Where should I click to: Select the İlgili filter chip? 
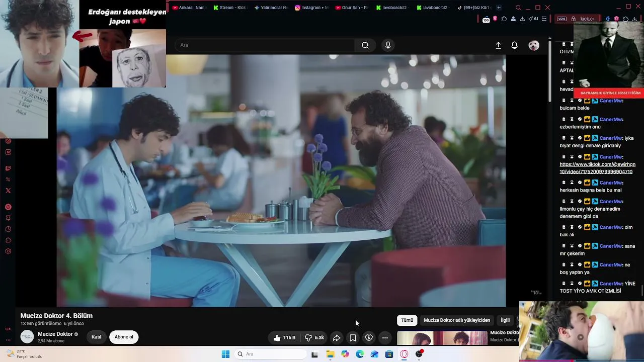click(505, 320)
